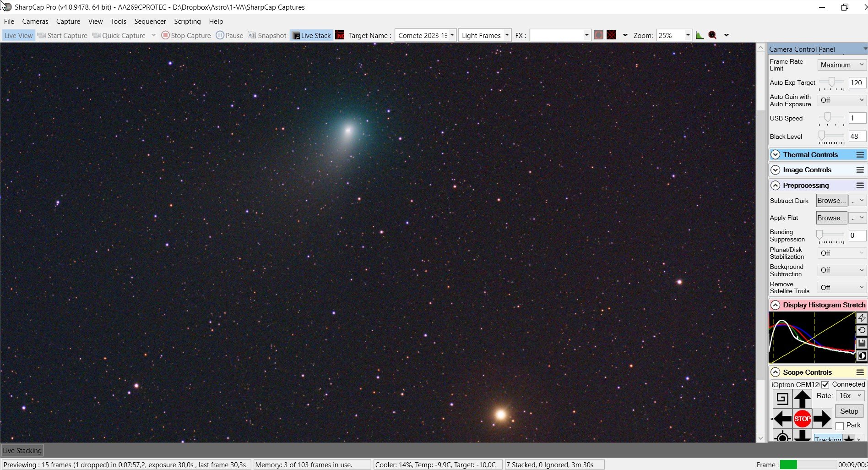Click the red ING icon beside Live Stack
This screenshot has height=470, width=868.
[x=340, y=35]
